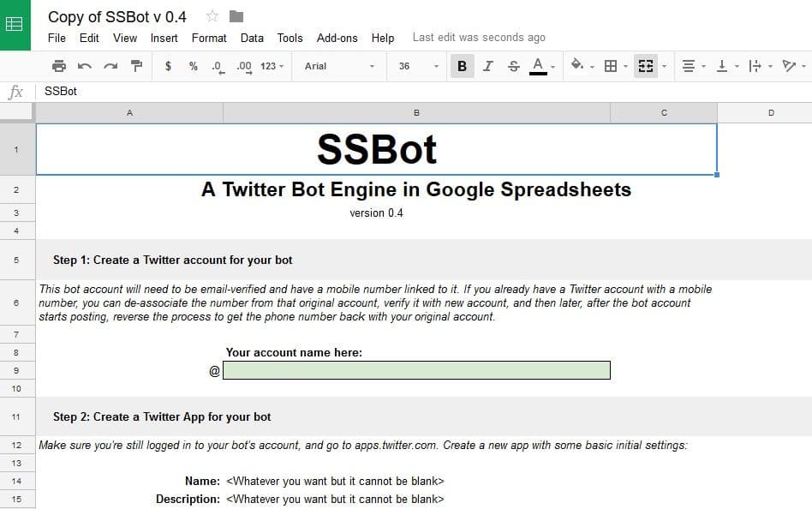This screenshot has height=509, width=812.
Task: Expand borders dropdown arrow
Action: pyautogui.click(x=625, y=67)
